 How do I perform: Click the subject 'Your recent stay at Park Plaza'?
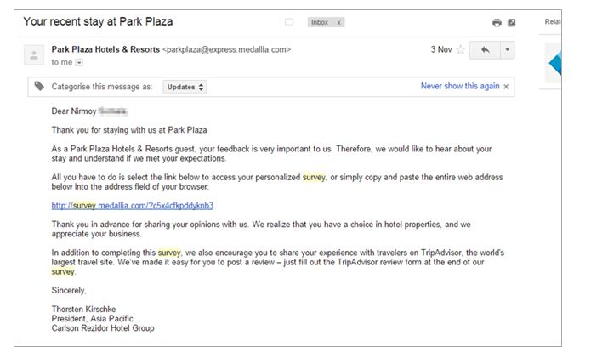tap(98, 21)
